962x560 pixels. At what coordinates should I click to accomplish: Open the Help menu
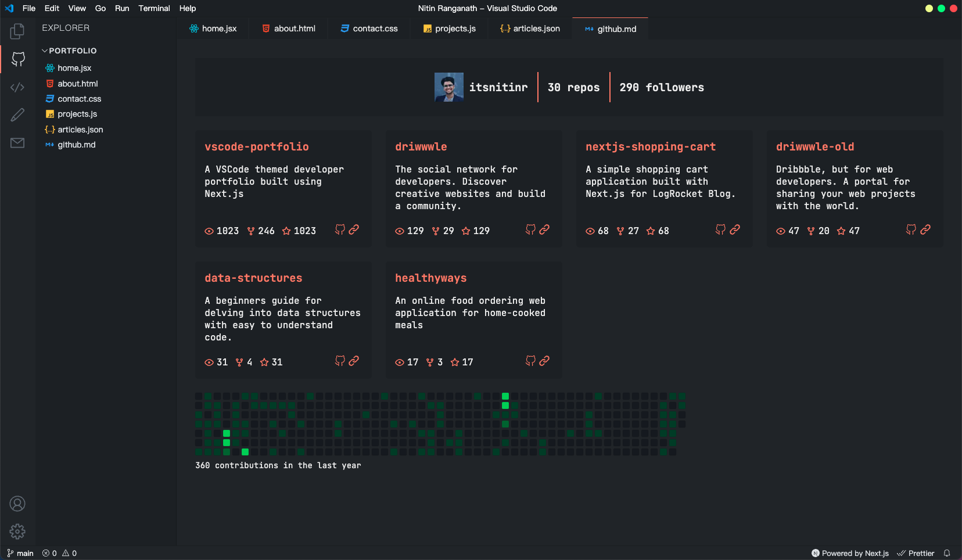188,8
